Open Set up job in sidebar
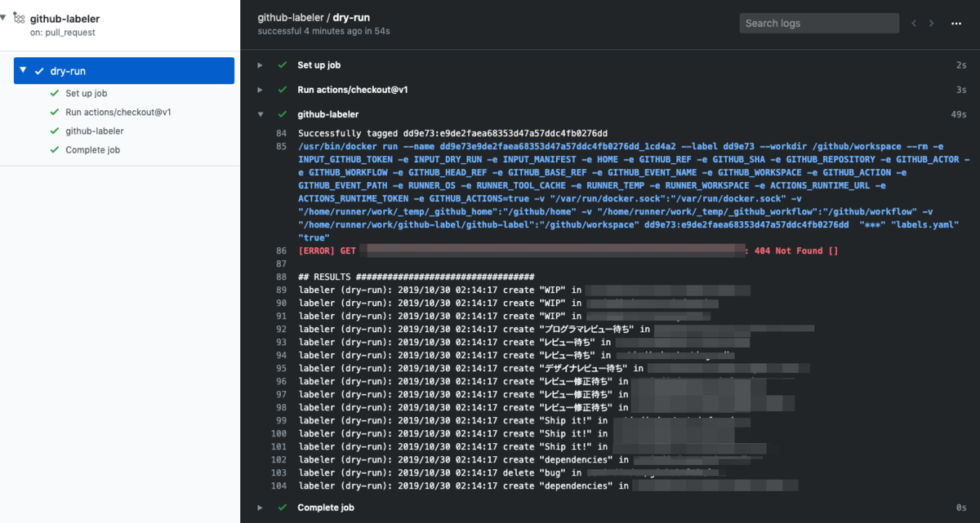Screen dimensions: 980x523 tap(87, 94)
